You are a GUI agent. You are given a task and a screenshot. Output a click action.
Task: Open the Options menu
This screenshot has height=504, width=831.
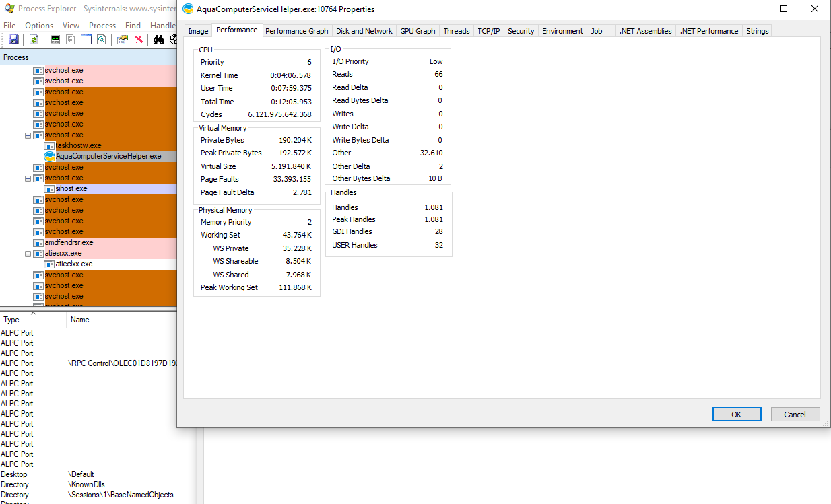click(39, 26)
